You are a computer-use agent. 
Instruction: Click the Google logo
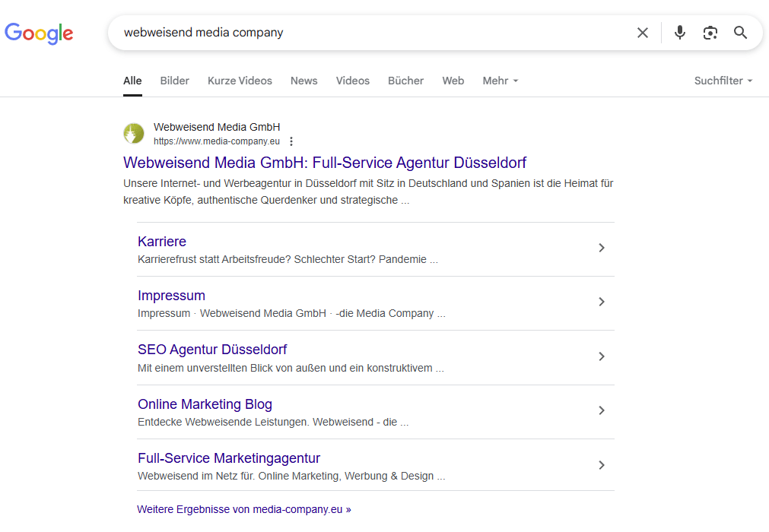click(39, 33)
